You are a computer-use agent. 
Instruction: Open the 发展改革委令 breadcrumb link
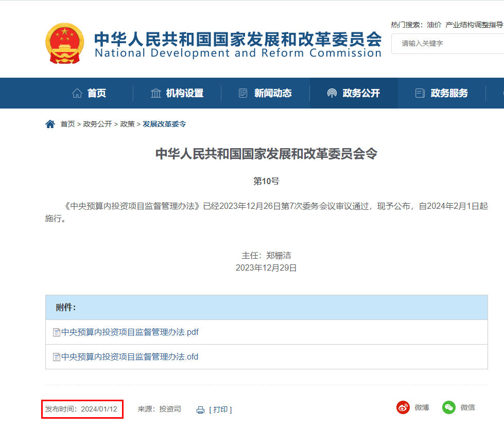(163, 123)
